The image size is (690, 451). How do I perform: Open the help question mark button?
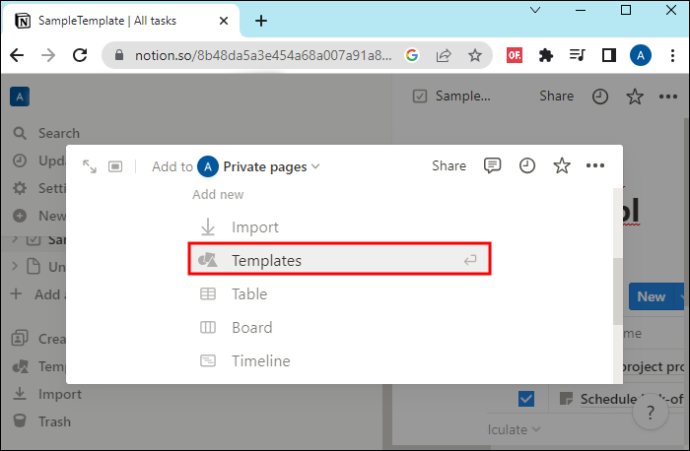[x=650, y=413]
